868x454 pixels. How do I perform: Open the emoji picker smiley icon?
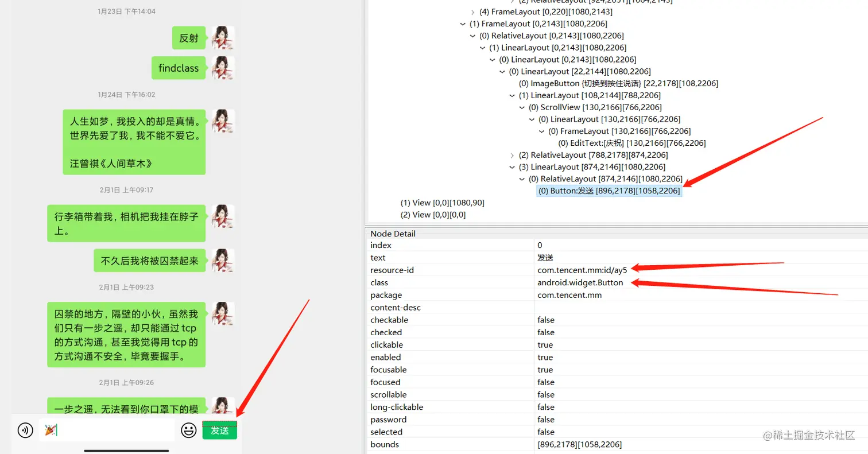coord(188,430)
